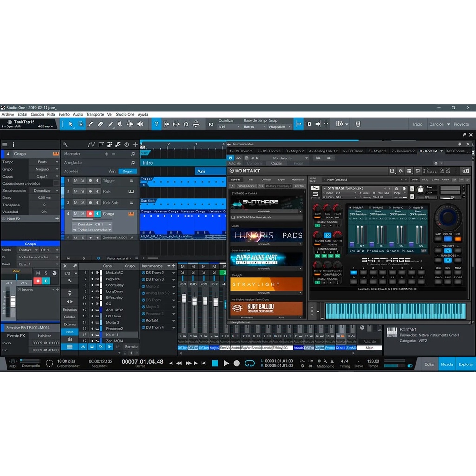Click the Synthage snapshot camera icon
The image size is (476, 476).
397,189
